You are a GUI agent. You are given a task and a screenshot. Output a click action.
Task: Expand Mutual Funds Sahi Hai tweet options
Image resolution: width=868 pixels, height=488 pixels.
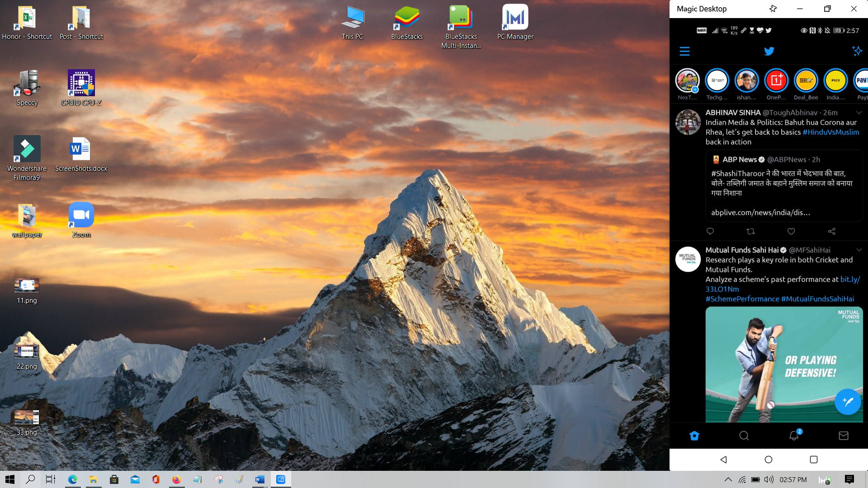click(x=859, y=250)
